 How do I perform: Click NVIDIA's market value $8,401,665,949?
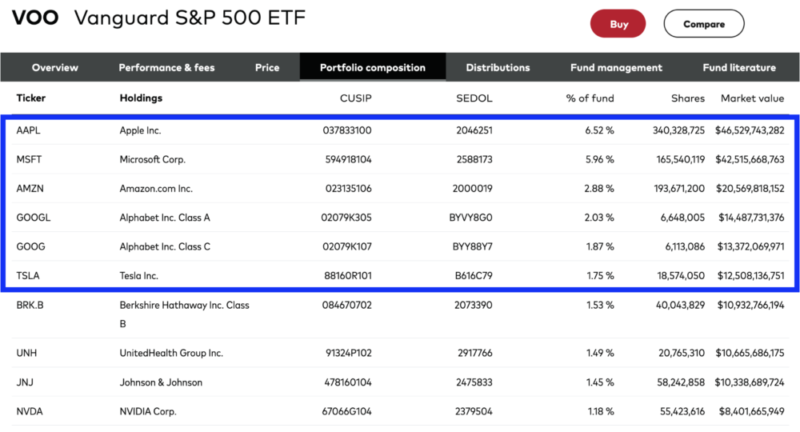click(752, 412)
